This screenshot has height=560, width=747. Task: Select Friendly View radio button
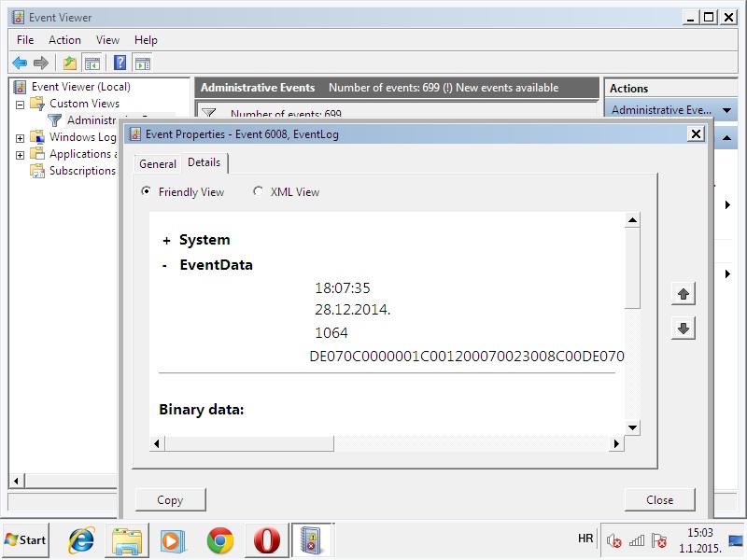point(147,191)
